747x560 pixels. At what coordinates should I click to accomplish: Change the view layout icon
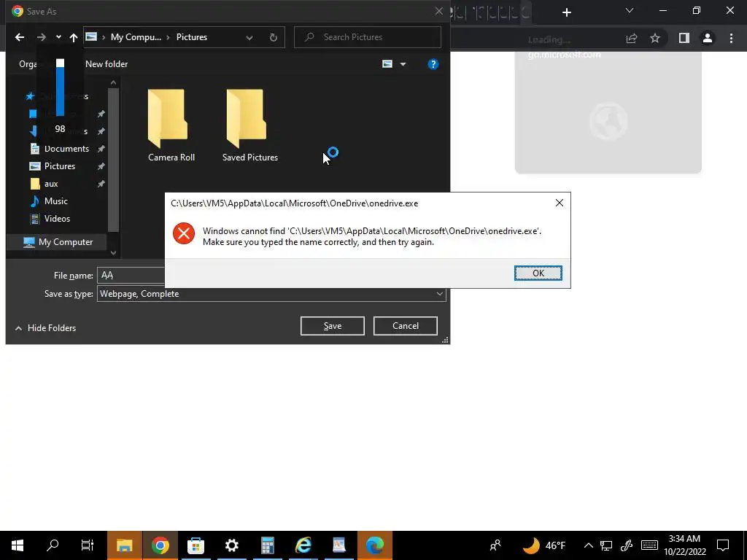point(387,64)
